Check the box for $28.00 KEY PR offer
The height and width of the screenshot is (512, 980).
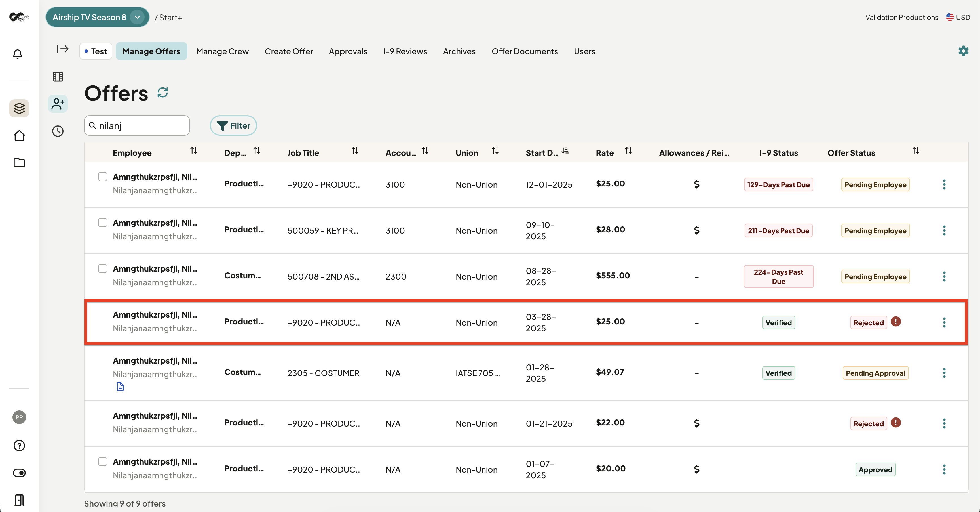(103, 222)
